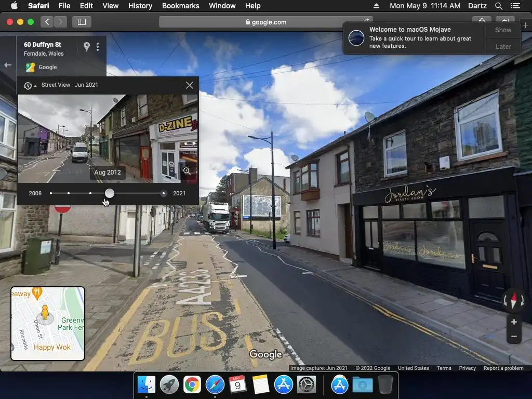Open the View menu

110,6
